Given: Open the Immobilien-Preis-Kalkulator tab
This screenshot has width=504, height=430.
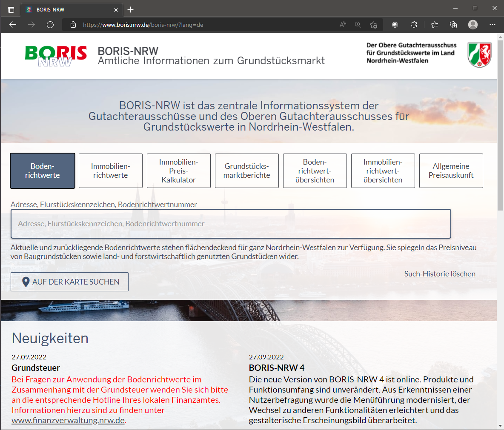Looking at the screenshot, I should point(179,171).
